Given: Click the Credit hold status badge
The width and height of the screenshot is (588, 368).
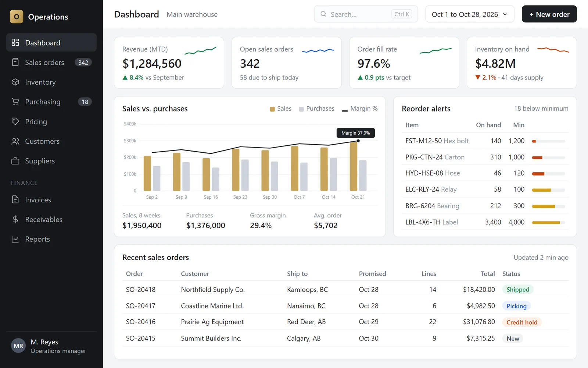Looking at the screenshot, I should pos(522,322).
